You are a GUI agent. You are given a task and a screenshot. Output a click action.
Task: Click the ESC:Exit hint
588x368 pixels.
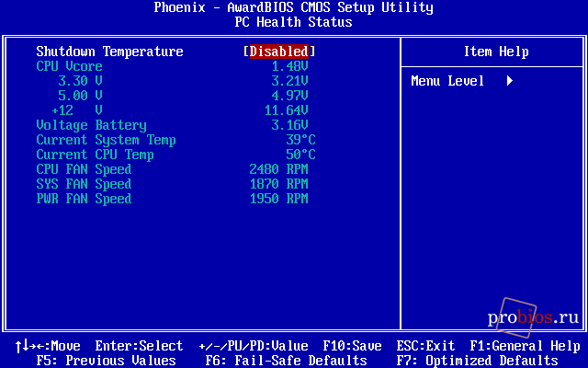click(x=425, y=346)
